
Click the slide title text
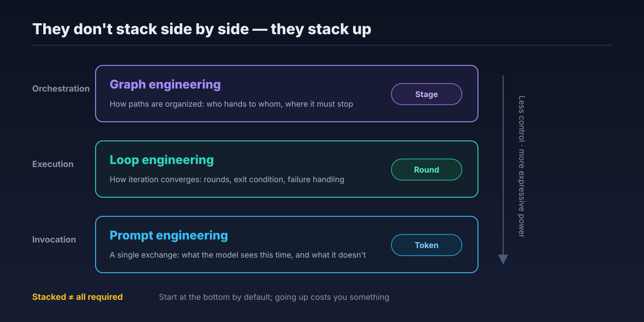pyautogui.click(x=202, y=29)
